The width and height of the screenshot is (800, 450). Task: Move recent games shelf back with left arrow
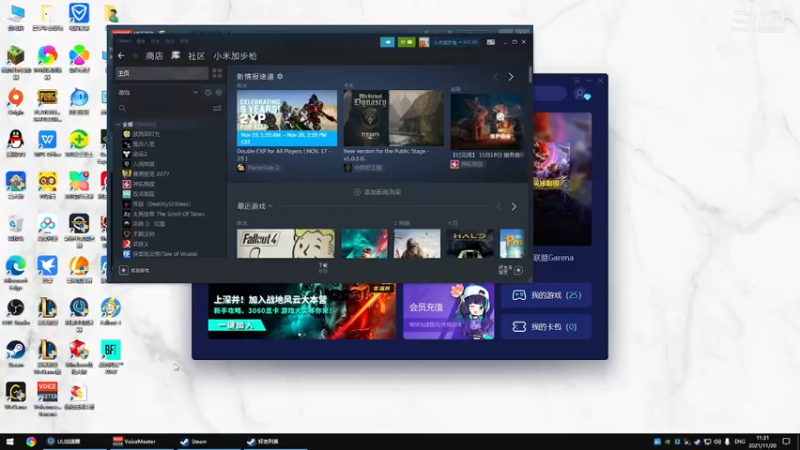(x=498, y=207)
